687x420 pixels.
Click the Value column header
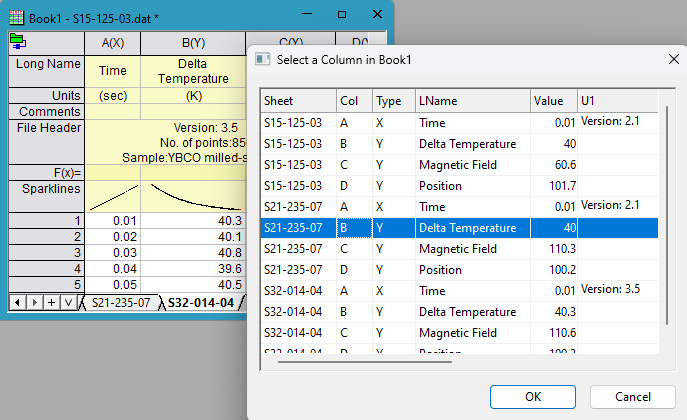[x=553, y=100]
